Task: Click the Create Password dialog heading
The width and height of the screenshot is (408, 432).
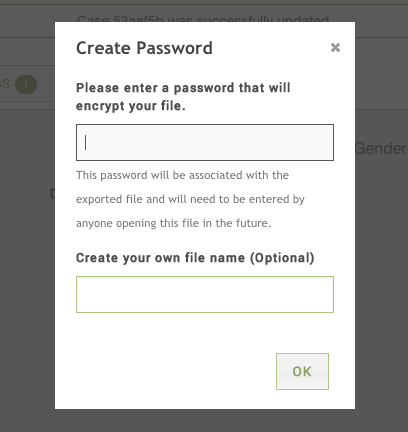Action: pos(144,48)
